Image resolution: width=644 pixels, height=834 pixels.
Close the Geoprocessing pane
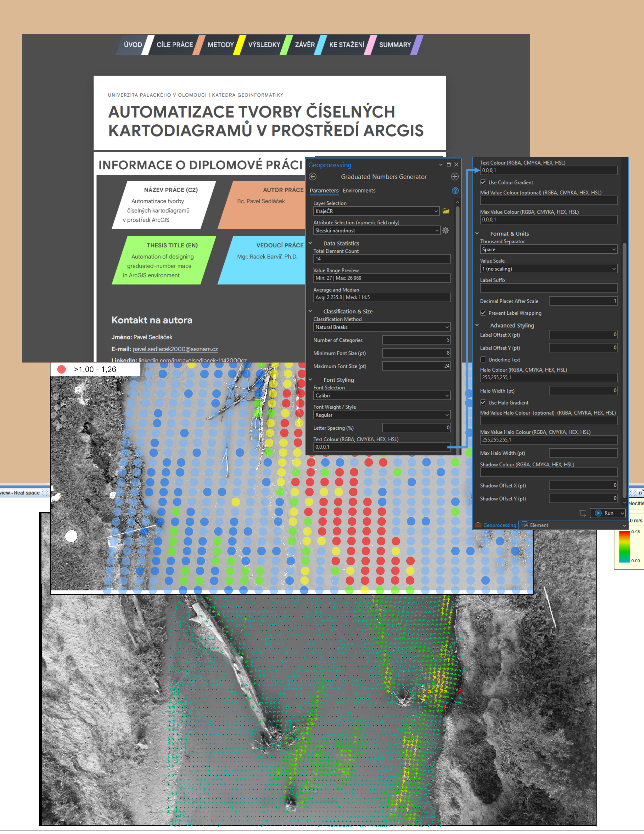click(456, 165)
